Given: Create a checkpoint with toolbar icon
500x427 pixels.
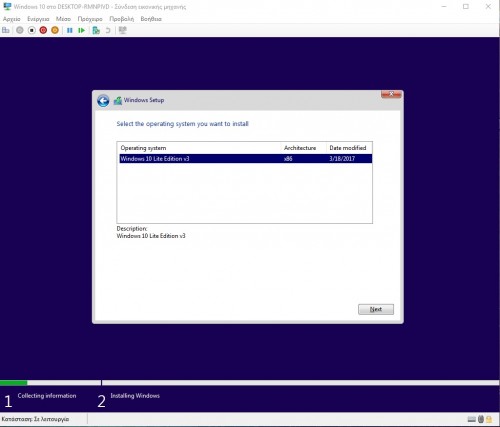Looking at the screenshot, I should 96,30.
